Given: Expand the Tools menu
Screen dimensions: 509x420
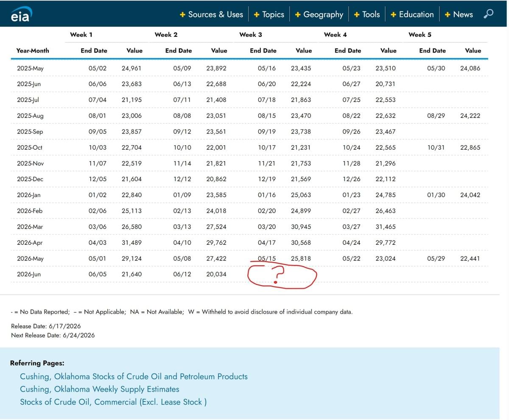Looking at the screenshot, I should click(366, 14).
